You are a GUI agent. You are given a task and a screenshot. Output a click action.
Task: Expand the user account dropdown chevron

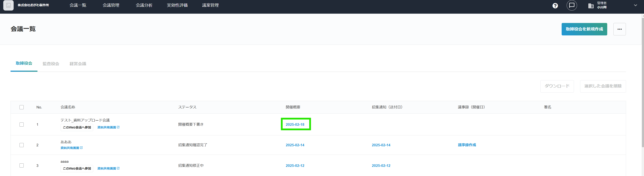[635, 5]
